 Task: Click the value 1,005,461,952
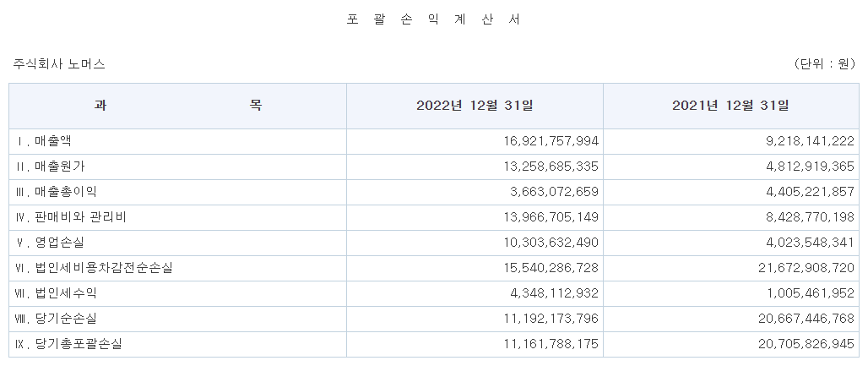click(x=811, y=294)
